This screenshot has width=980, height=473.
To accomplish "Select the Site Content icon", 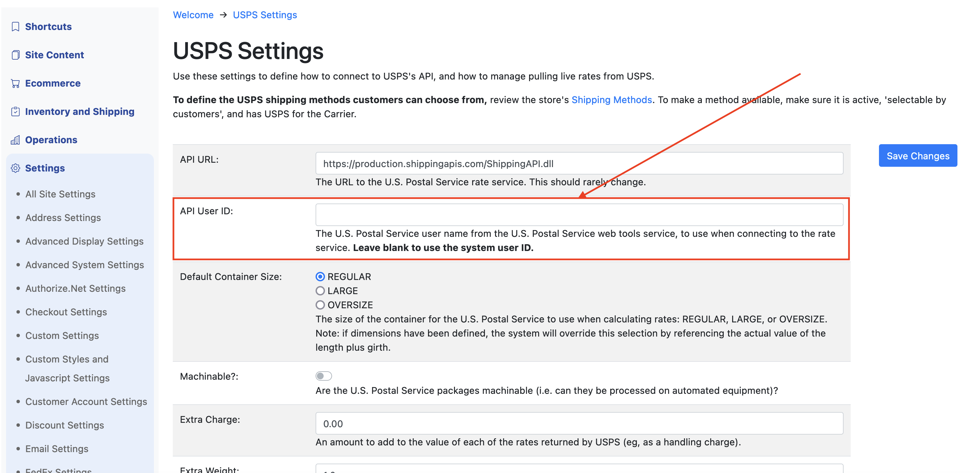I will coord(15,55).
